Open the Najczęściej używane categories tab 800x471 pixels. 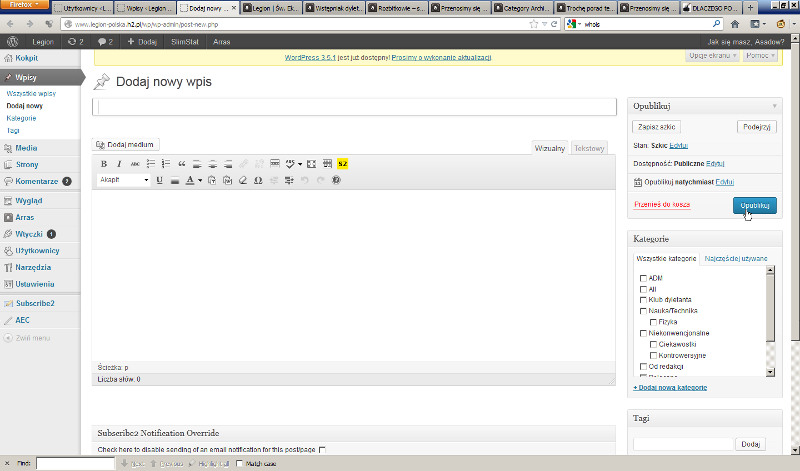click(737, 258)
